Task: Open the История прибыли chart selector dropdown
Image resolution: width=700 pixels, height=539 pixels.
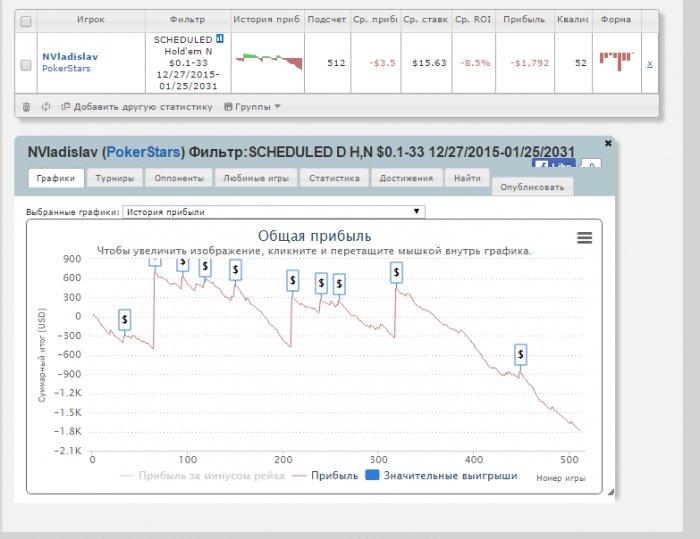Action: point(274,212)
